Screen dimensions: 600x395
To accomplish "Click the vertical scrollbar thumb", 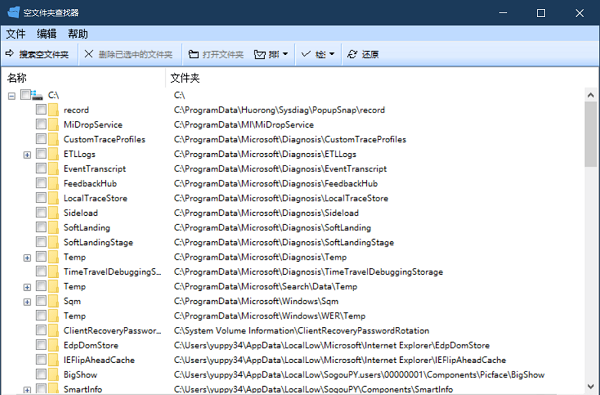I will [x=591, y=135].
